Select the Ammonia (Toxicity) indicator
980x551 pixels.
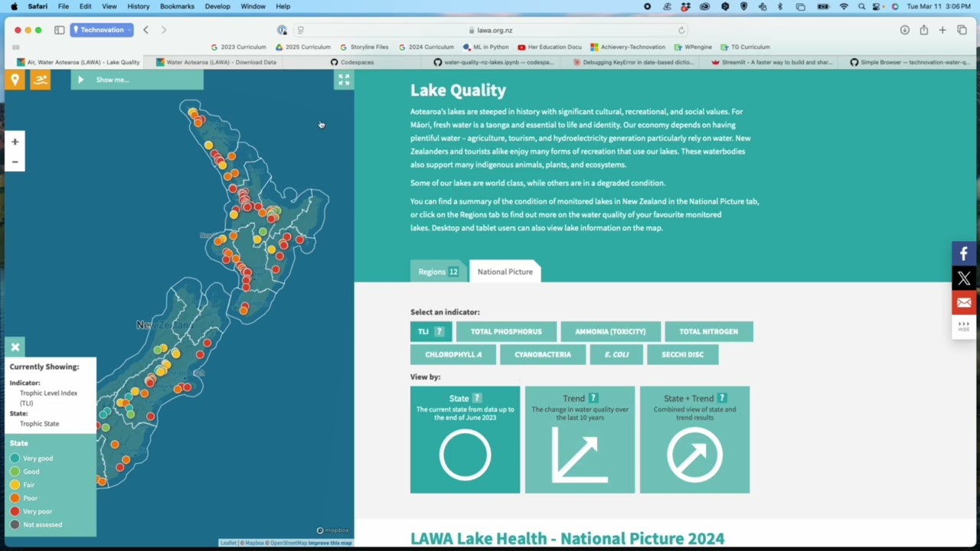610,331
